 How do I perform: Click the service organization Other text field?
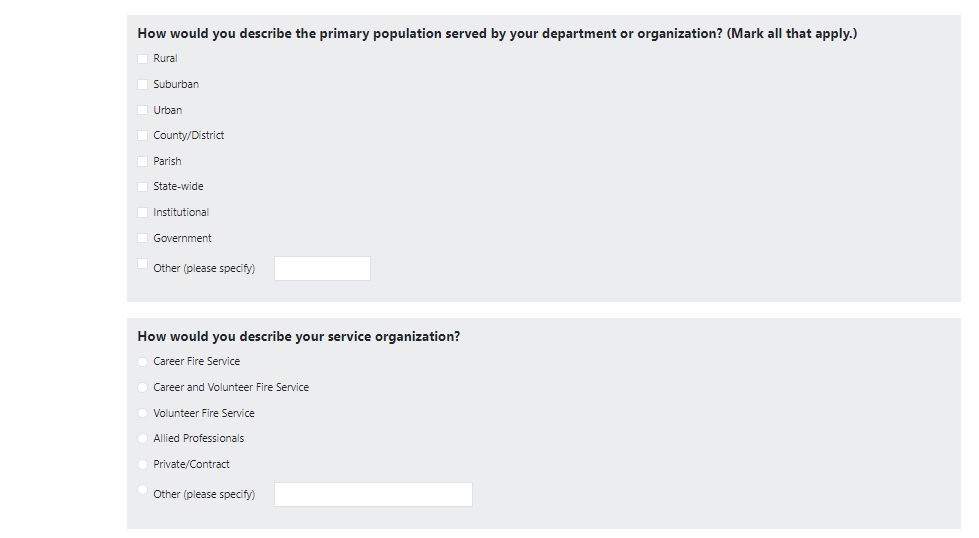(373, 495)
